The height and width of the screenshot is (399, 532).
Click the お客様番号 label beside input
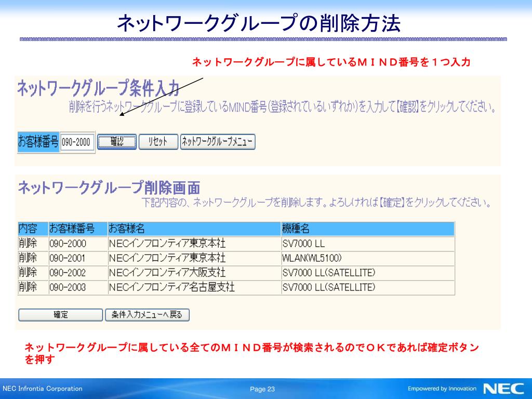click(38, 141)
